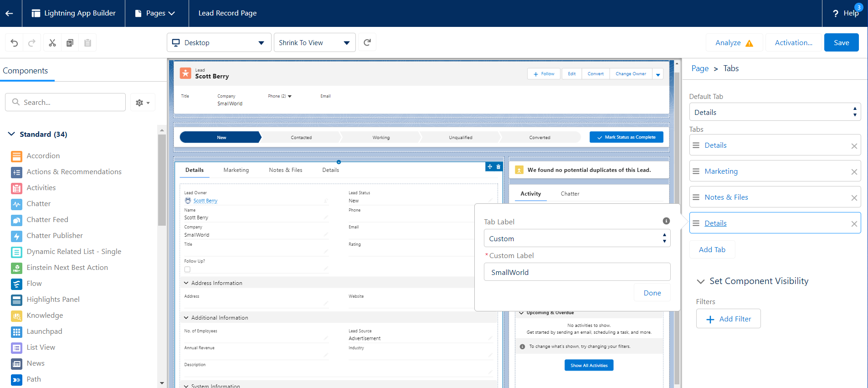
Task: Click the cut scissors icon
Action: 52,43
